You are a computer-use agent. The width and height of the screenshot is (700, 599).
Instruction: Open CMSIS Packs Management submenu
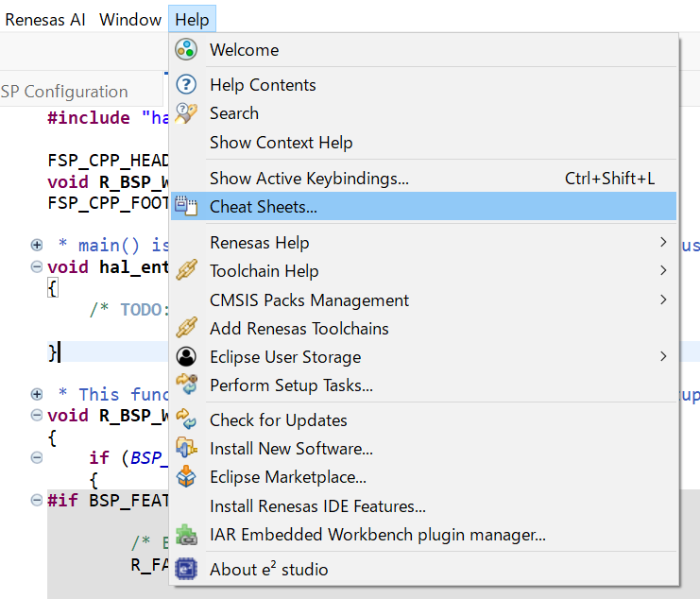tap(423, 299)
